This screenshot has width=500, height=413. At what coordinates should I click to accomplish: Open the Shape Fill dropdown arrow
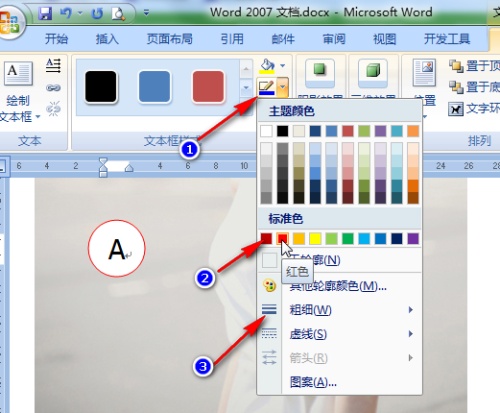click(x=282, y=66)
